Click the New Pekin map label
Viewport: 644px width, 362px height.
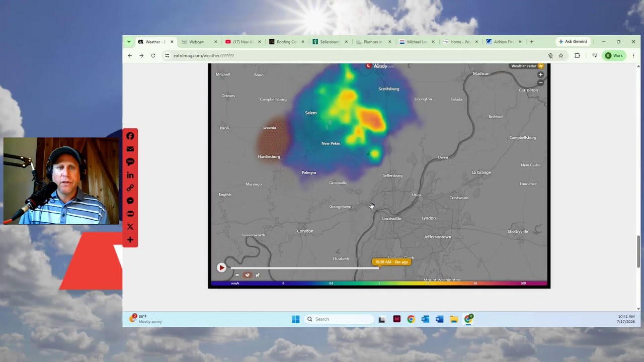(331, 143)
